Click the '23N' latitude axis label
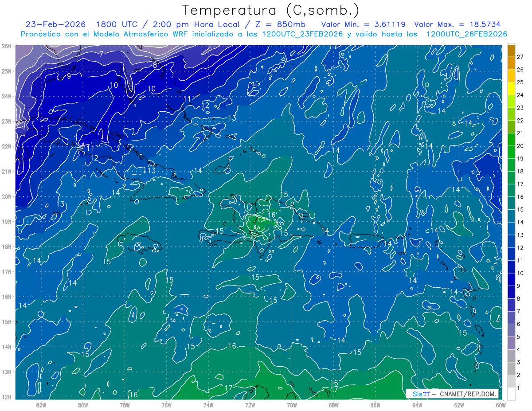The height and width of the screenshot is (411, 532). tap(7, 121)
